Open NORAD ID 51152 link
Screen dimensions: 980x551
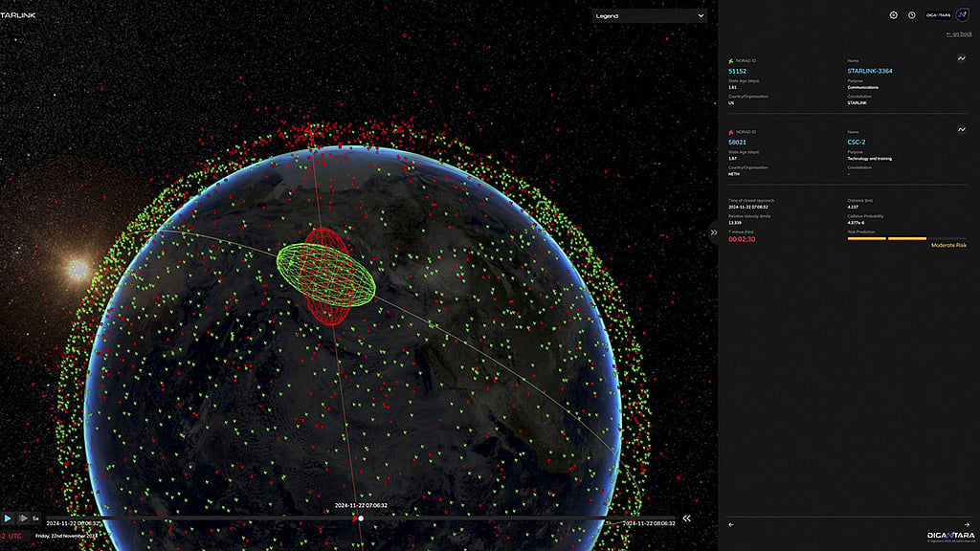[x=737, y=71]
